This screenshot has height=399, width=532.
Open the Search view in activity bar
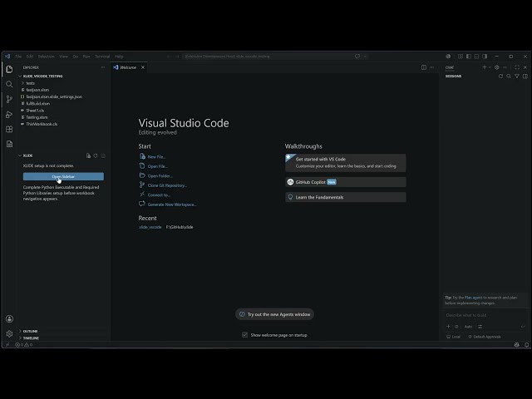pyautogui.click(x=9, y=84)
